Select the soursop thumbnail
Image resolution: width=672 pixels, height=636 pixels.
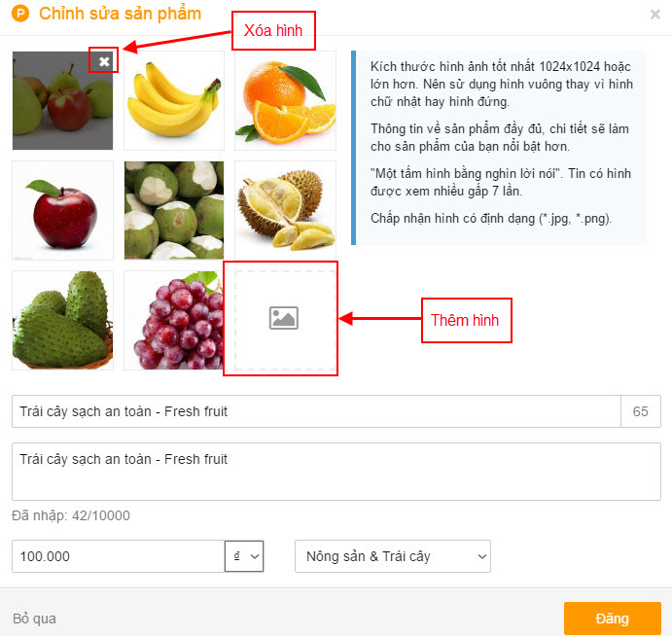click(x=62, y=320)
